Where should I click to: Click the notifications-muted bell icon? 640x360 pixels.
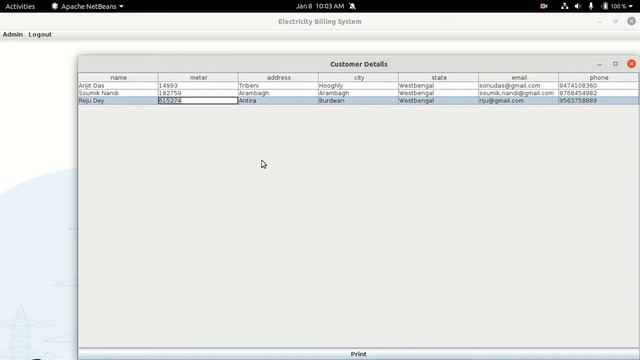pos(352,6)
